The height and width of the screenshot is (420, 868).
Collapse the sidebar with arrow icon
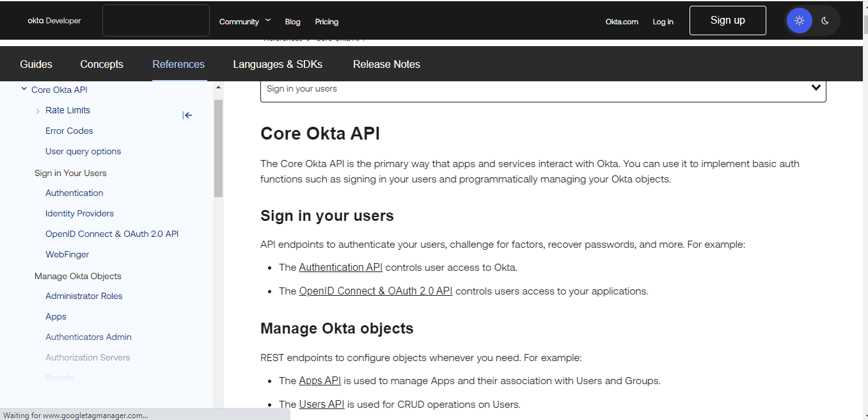(x=187, y=115)
